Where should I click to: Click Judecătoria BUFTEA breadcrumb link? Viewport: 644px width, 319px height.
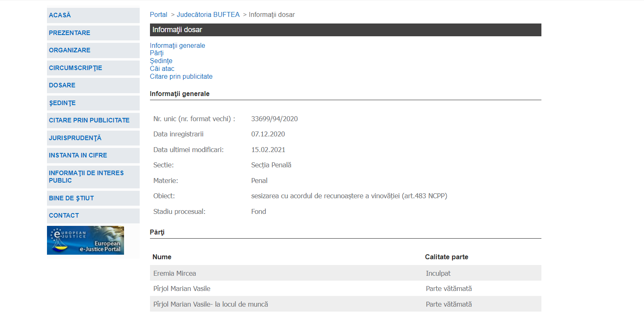pyautogui.click(x=208, y=15)
